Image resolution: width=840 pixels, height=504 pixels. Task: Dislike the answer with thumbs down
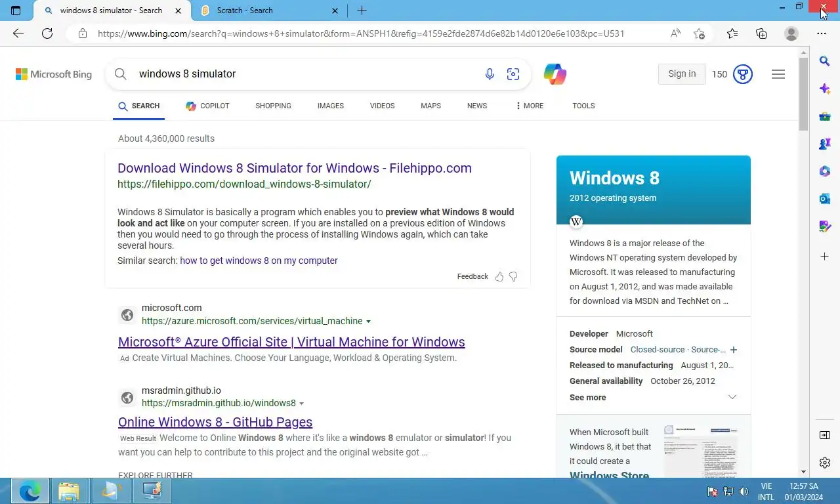pyautogui.click(x=513, y=277)
